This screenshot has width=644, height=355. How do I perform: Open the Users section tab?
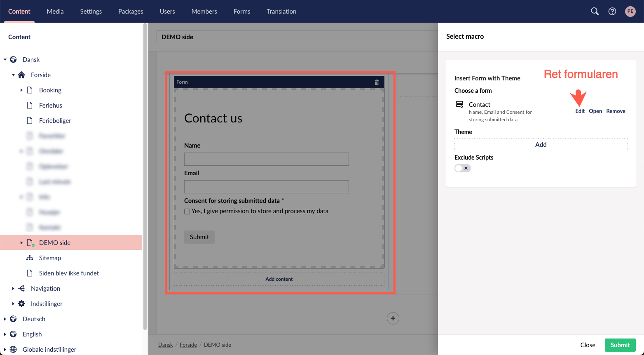(x=167, y=11)
